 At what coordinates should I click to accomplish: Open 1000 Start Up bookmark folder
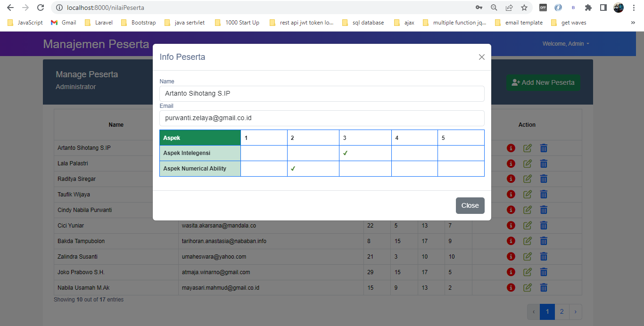237,23
